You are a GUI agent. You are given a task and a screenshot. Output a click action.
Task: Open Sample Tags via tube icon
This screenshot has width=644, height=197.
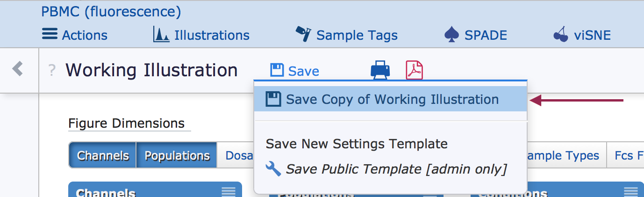click(x=304, y=34)
